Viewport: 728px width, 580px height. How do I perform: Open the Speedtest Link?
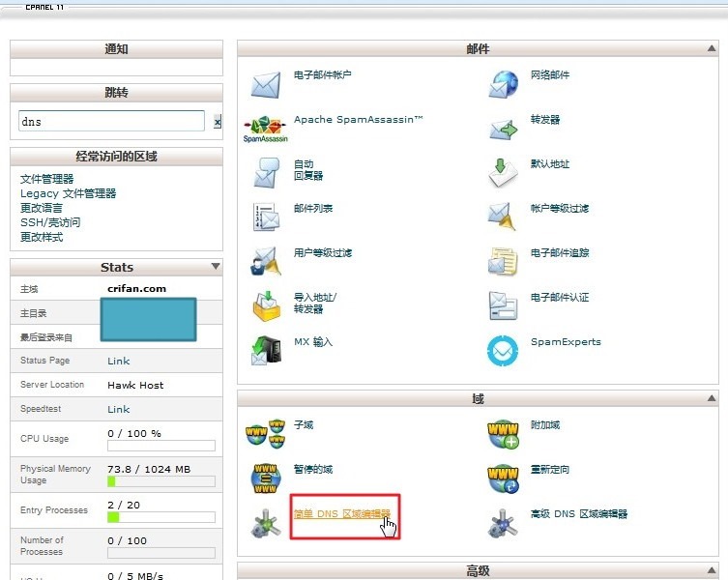(118, 409)
